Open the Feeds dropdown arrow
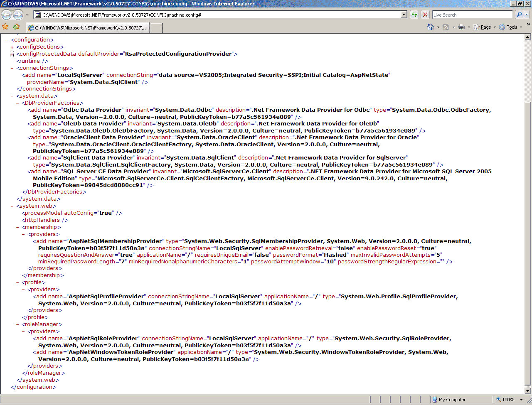The height and width of the screenshot is (405, 532). pos(453,27)
